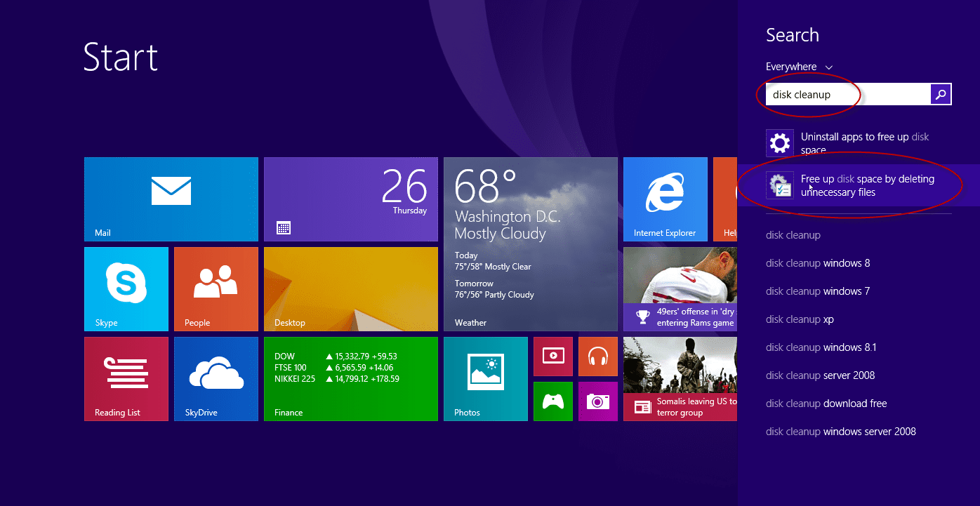Image resolution: width=980 pixels, height=506 pixels.
Task: Open Uninstall apps to free up disk space
Action: (859, 143)
